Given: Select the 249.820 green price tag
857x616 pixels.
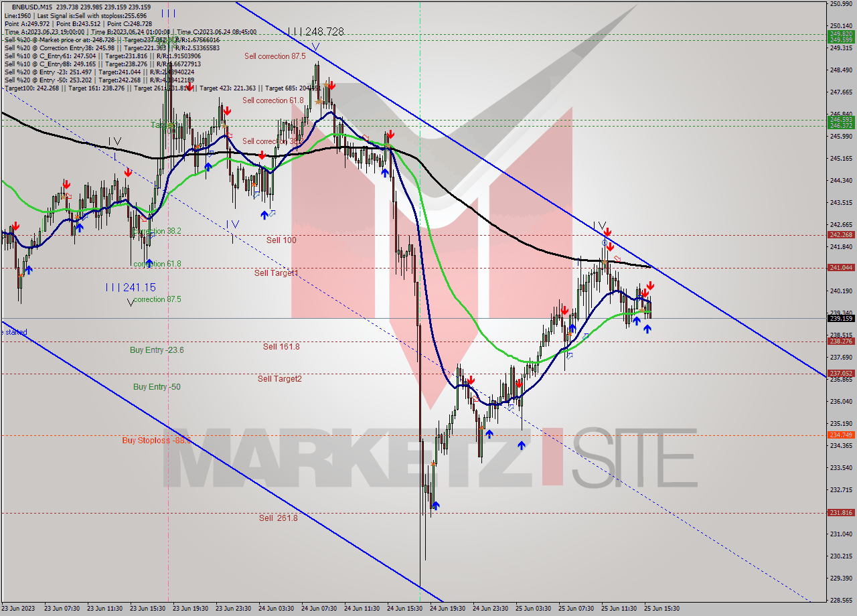Looking at the screenshot, I should (841, 33).
